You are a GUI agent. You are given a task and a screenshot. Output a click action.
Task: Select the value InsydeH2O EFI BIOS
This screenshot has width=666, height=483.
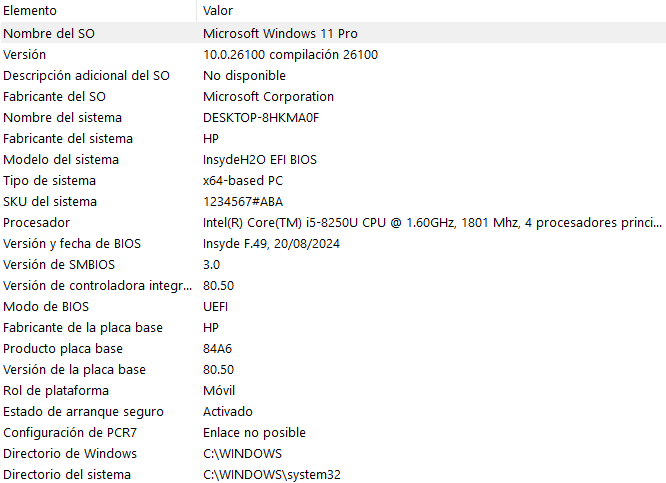pyautogui.click(x=260, y=160)
